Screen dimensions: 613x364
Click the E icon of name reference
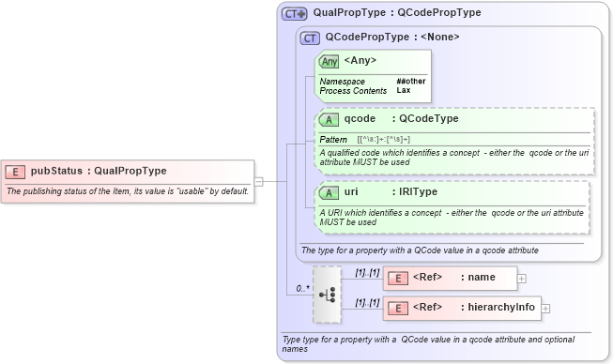tap(398, 279)
